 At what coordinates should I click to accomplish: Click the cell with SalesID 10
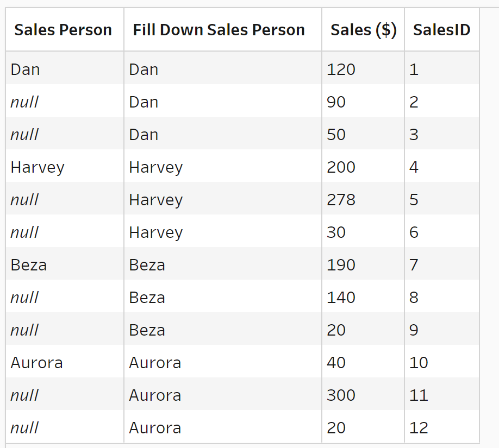tap(419, 362)
